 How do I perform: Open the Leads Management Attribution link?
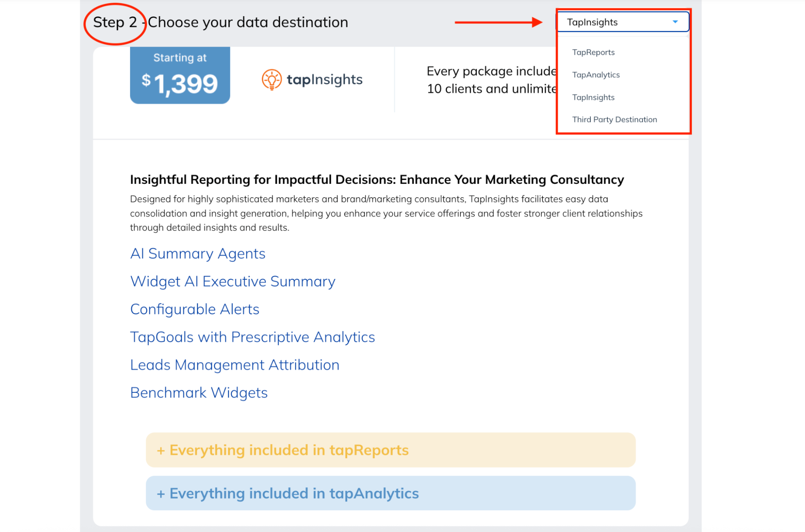click(234, 365)
